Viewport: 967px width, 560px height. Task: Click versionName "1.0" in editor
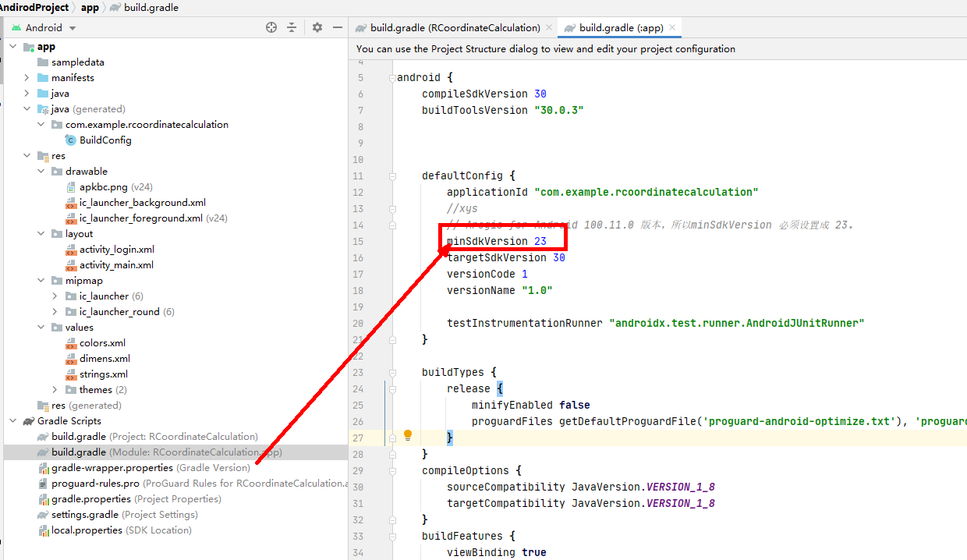click(499, 290)
